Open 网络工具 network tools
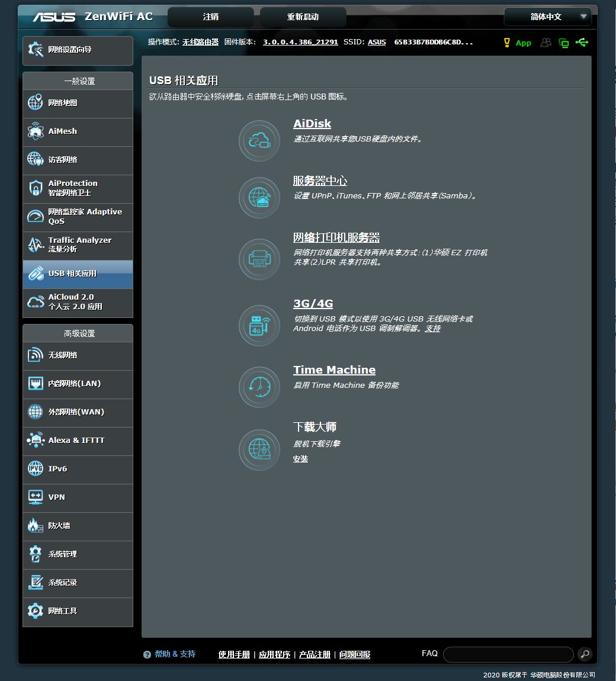Image resolution: width=616 pixels, height=681 pixels. (78, 612)
